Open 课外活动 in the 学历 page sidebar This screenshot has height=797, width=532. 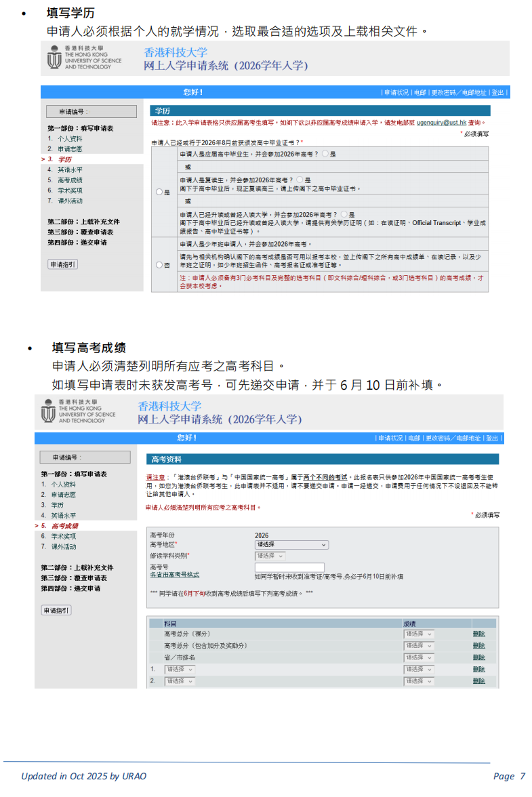click(x=70, y=201)
